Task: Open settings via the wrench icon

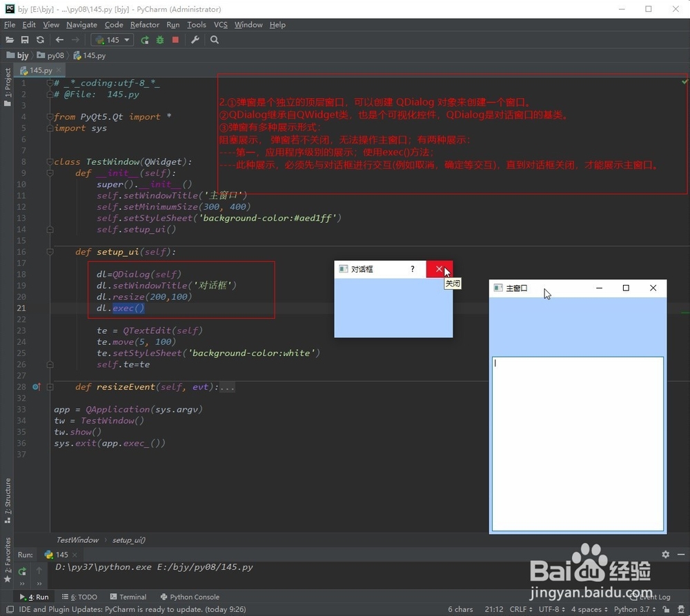Action: pos(195,40)
